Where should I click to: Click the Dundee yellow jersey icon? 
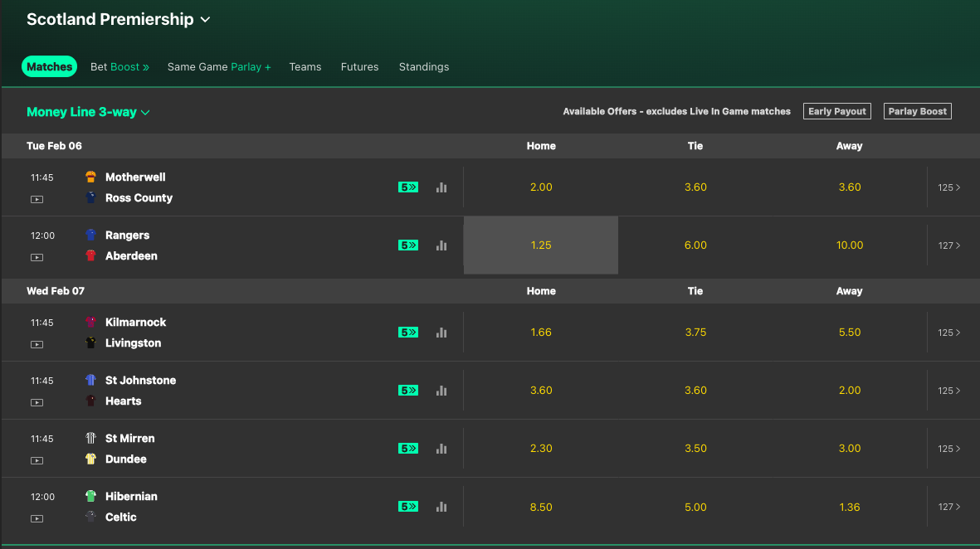click(x=90, y=459)
